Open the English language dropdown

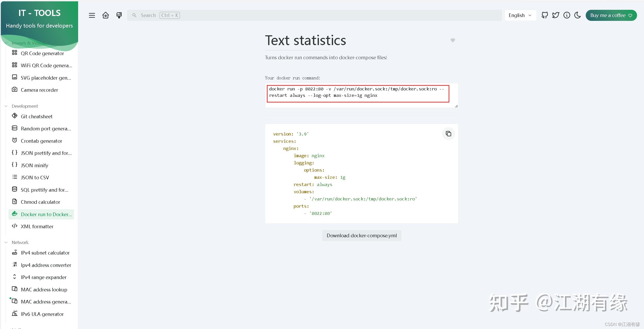click(x=520, y=15)
